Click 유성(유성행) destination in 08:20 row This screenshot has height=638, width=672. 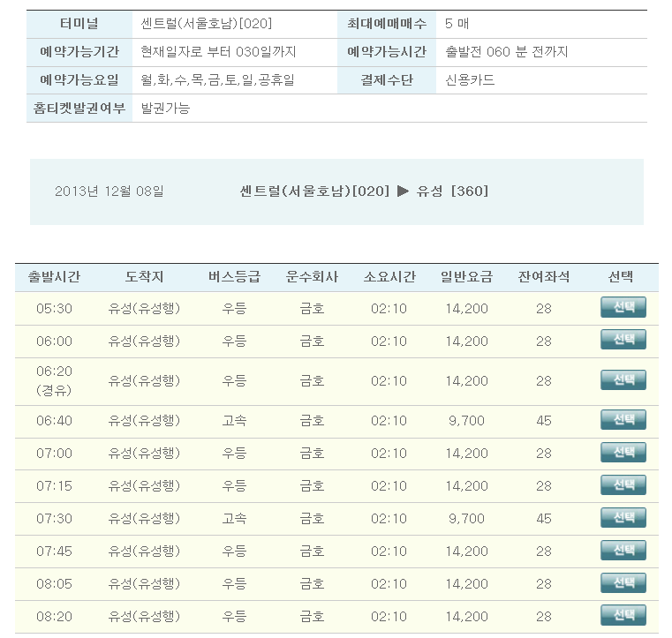pyautogui.click(x=144, y=617)
